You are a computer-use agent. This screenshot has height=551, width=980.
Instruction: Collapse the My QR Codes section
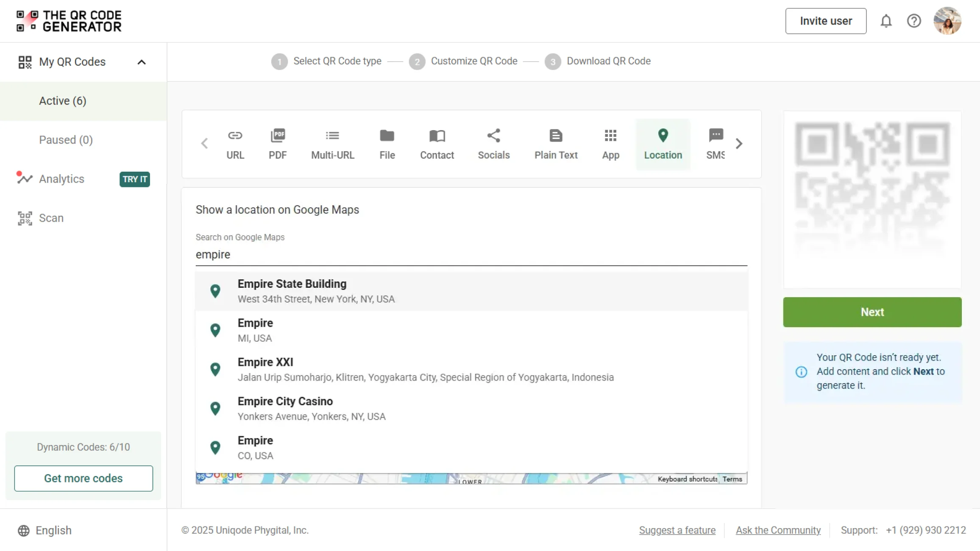tap(142, 62)
